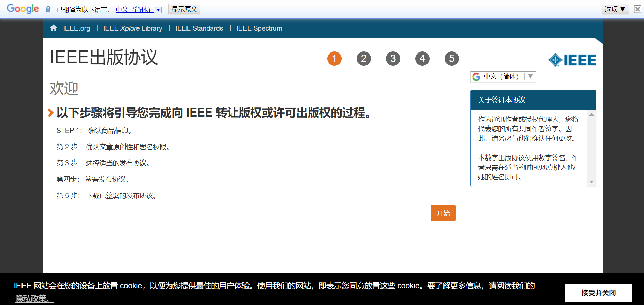Go to step 5 circle indicator

(452, 59)
